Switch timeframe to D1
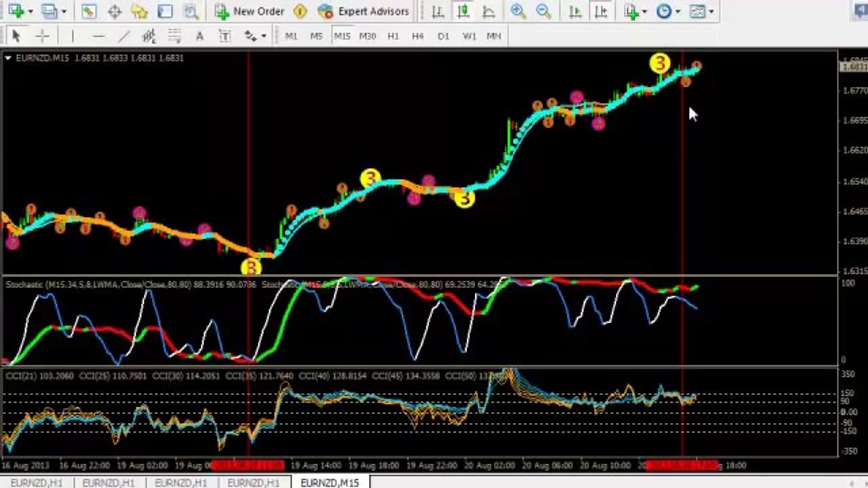 [443, 36]
